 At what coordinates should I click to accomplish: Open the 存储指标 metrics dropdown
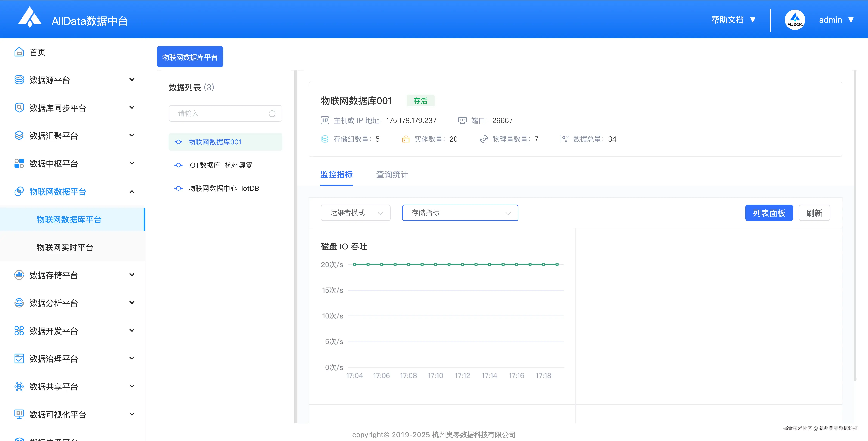(460, 213)
